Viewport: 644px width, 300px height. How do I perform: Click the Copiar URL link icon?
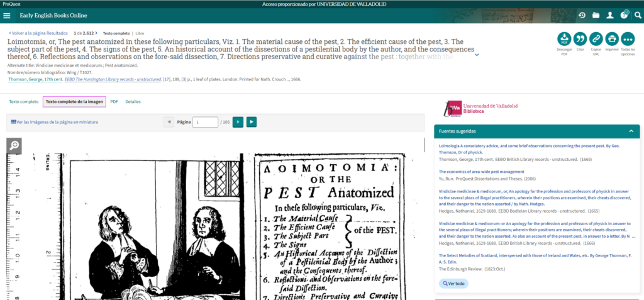coord(596,38)
